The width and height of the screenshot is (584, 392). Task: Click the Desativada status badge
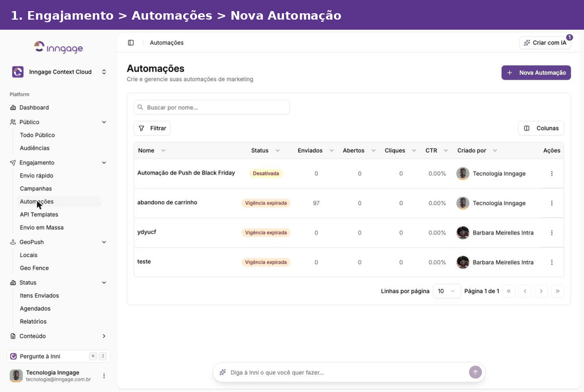coord(266,173)
